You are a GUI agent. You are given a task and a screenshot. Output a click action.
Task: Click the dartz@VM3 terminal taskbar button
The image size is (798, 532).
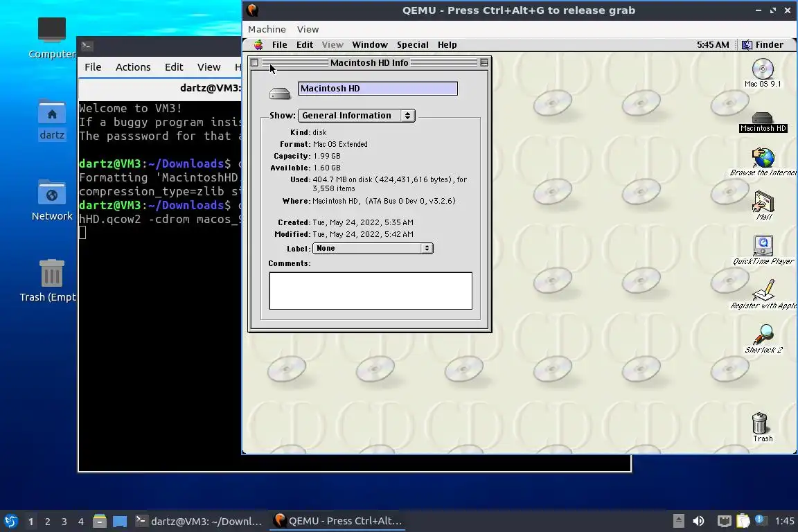tap(199, 521)
